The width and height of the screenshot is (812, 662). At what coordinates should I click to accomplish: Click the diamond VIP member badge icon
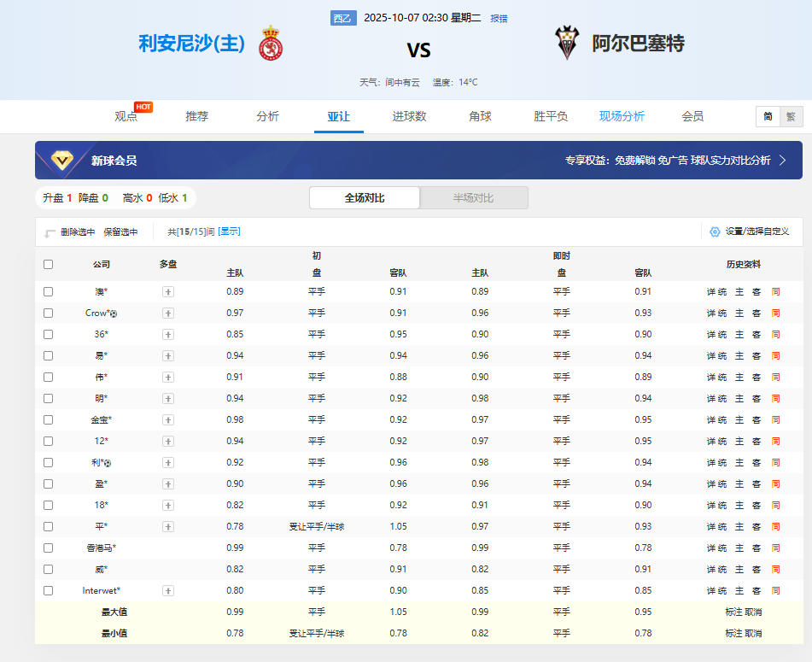pyautogui.click(x=62, y=160)
